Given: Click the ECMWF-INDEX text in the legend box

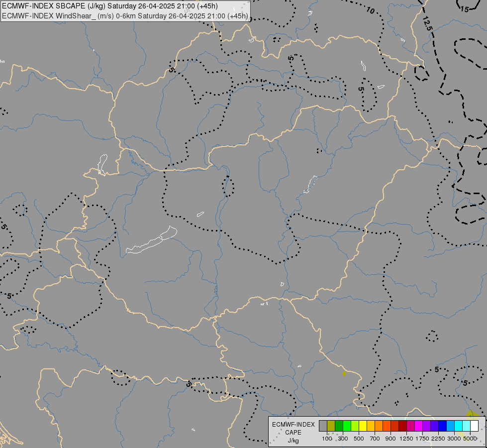Looking at the screenshot, I should pos(293,425).
